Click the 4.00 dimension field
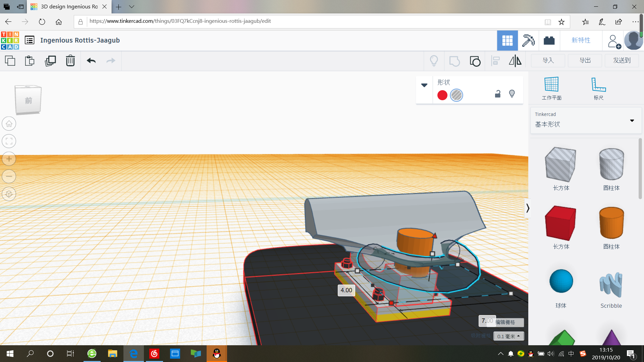Viewport: 644px width, 362px height. click(x=346, y=290)
